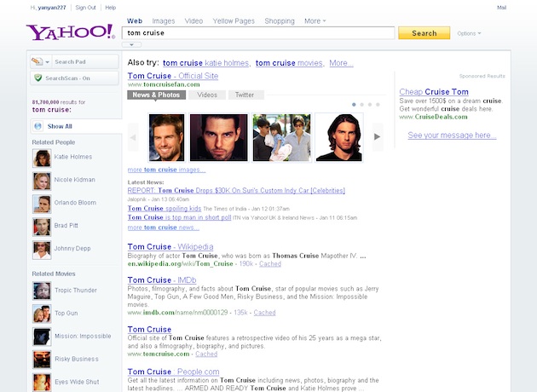Image resolution: width=537 pixels, height=392 pixels.
Task: Open Risky Business movie thumbnail
Action: pos(42,360)
